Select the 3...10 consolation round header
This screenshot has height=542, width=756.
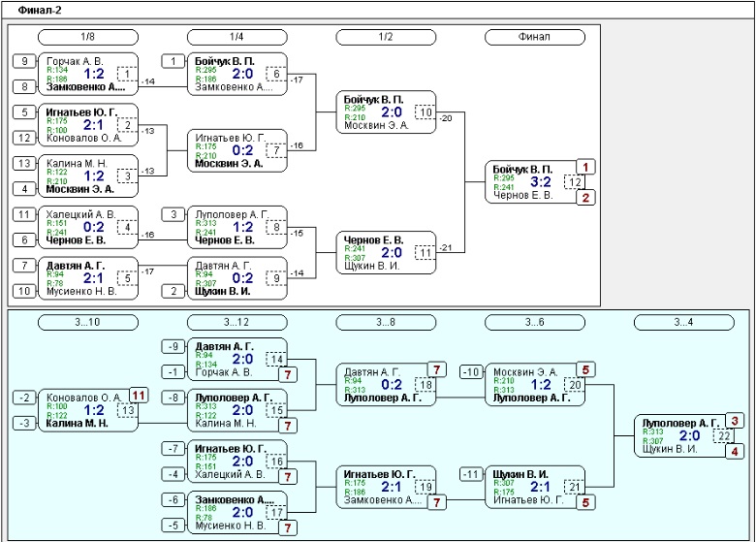88,323
